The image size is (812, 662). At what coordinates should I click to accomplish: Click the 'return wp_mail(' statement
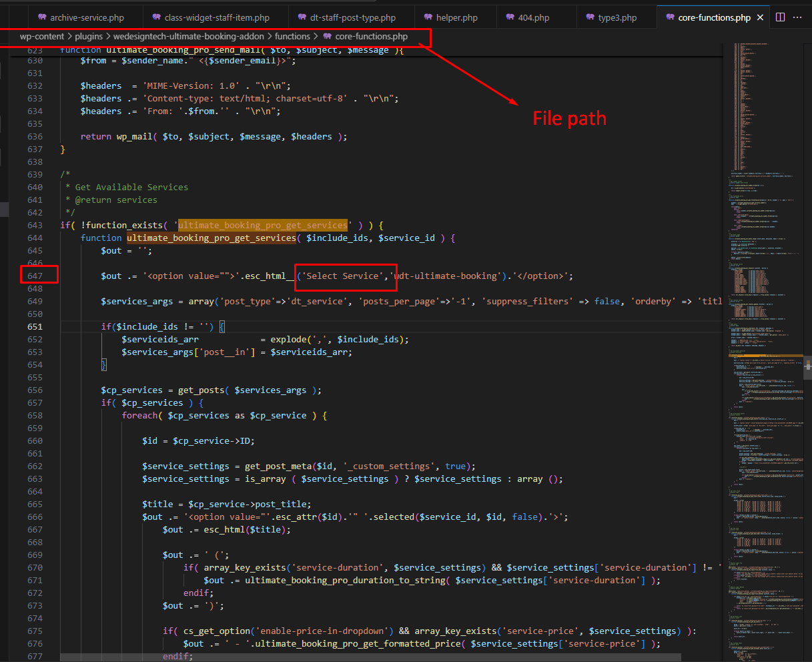tap(119, 136)
